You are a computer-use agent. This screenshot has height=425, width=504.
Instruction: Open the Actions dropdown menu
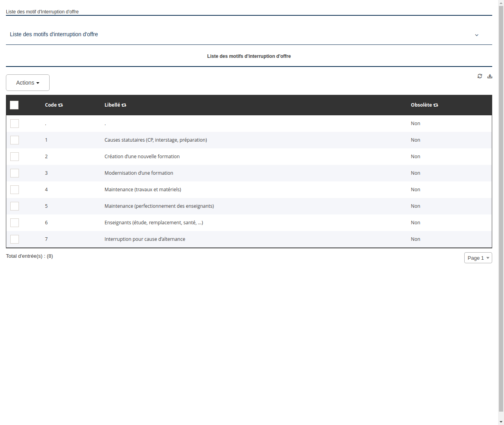point(28,83)
